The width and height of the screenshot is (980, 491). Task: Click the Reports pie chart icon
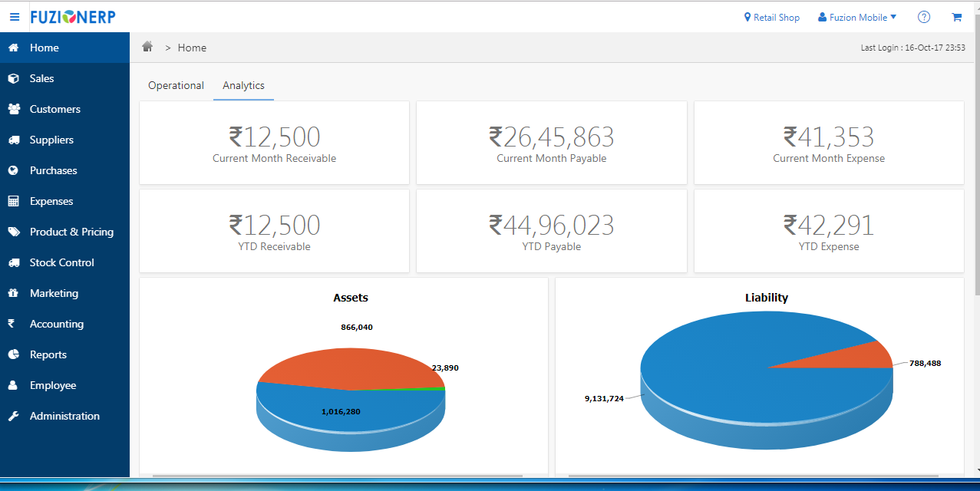(x=13, y=354)
